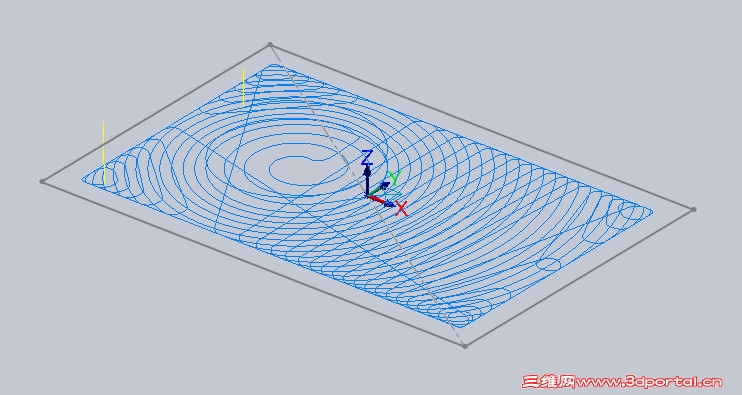Select the rightmost corner point of gray boundary
The height and width of the screenshot is (395, 742).
[x=693, y=209]
